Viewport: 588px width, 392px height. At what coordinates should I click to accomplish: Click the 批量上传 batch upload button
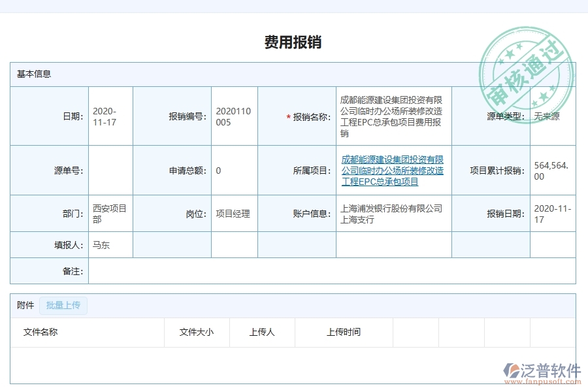pyautogui.click(x=63, y=305)
